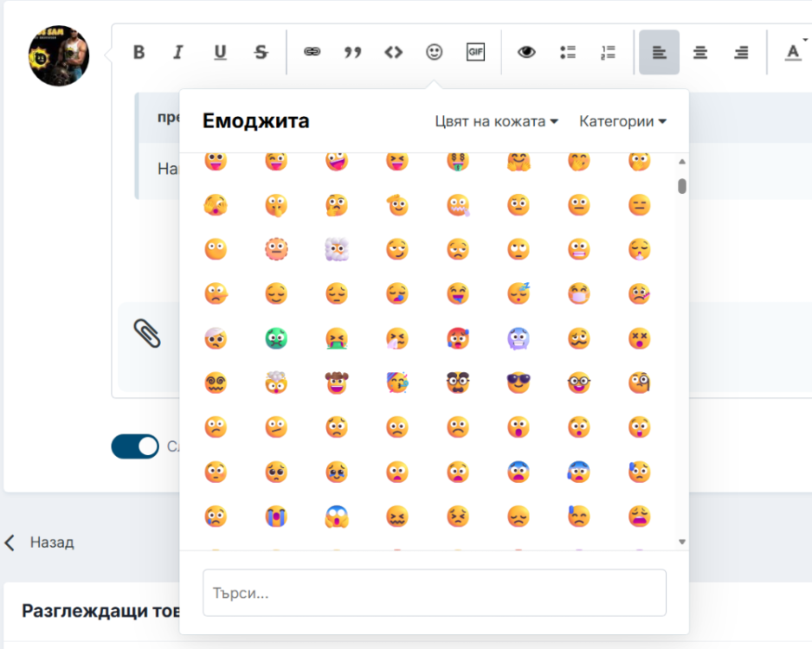Open font color dropdown
Image resolution: width=812 pixels, height=649 pixels.
[794, 52]
